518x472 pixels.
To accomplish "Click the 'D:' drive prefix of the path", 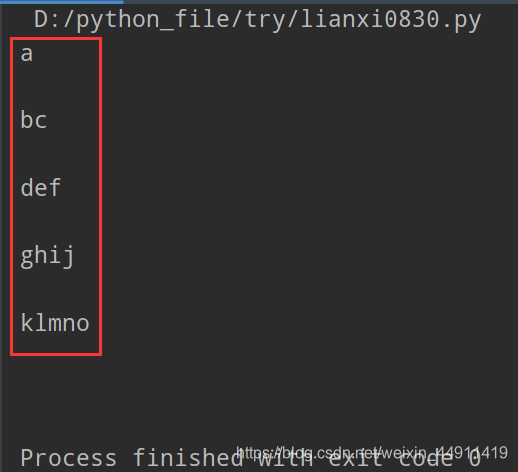I will (x=47, y=19).
